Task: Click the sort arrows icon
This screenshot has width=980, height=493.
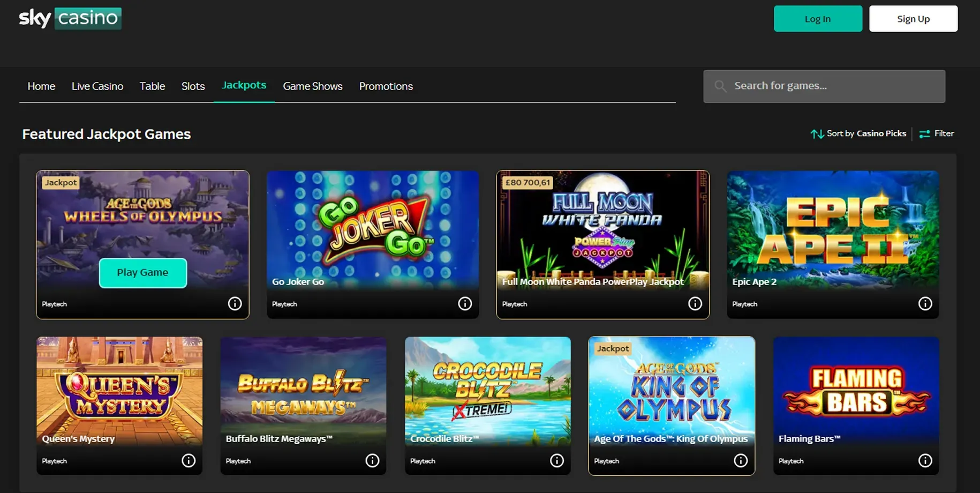Action: click(x=817, y=134)
